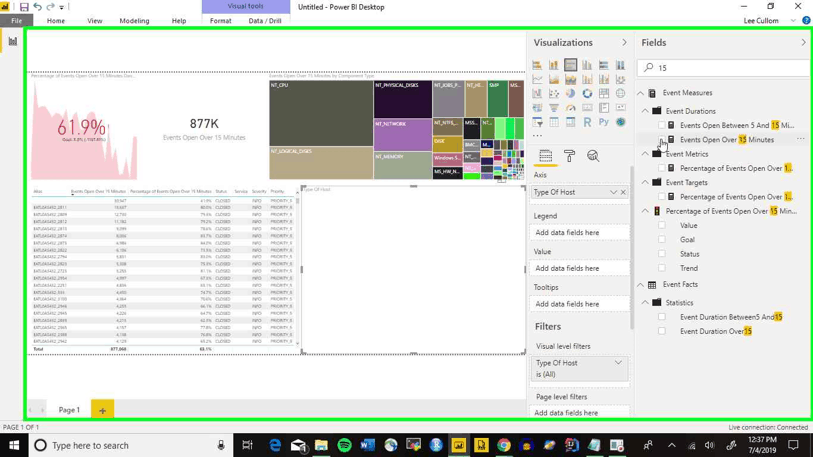Select the 100% stacked column chart visualization
This screenshot has height=458, width=815.
click(x=620, y=65)
